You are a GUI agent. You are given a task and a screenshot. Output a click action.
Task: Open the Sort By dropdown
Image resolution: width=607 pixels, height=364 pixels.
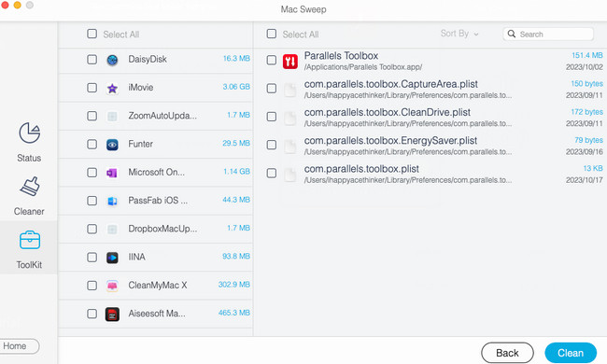459,34
